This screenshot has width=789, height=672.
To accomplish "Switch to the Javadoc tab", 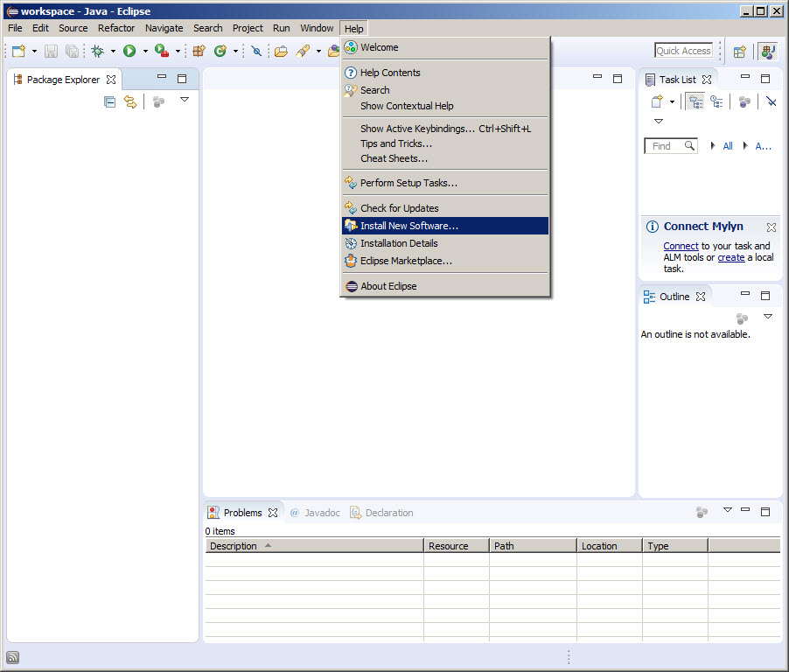I will 315,513.
